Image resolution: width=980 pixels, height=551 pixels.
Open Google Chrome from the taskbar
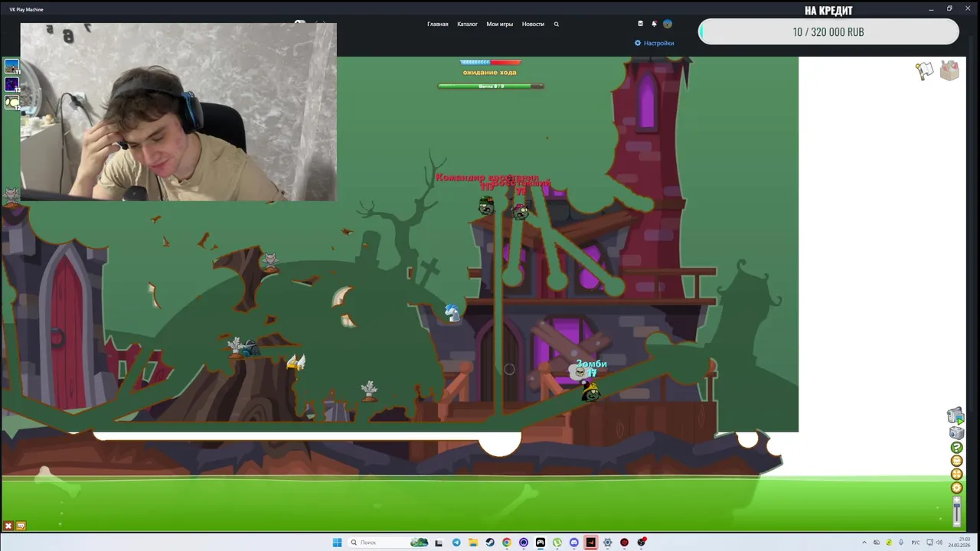(507, 543)
